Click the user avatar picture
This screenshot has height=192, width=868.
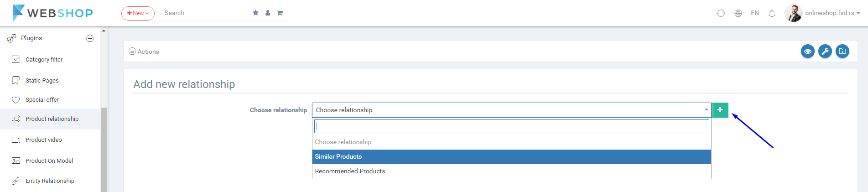click(x=794, y=13)
